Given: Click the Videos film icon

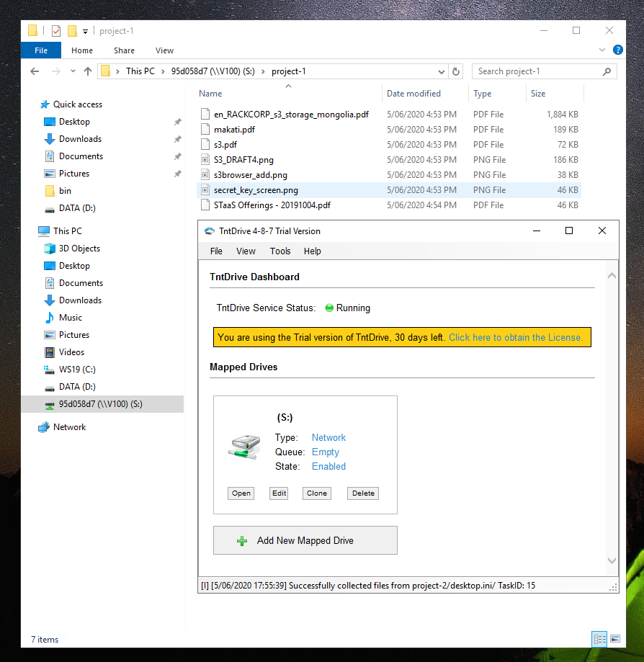Looking at the screenshot, I should (x=50, y=352).
